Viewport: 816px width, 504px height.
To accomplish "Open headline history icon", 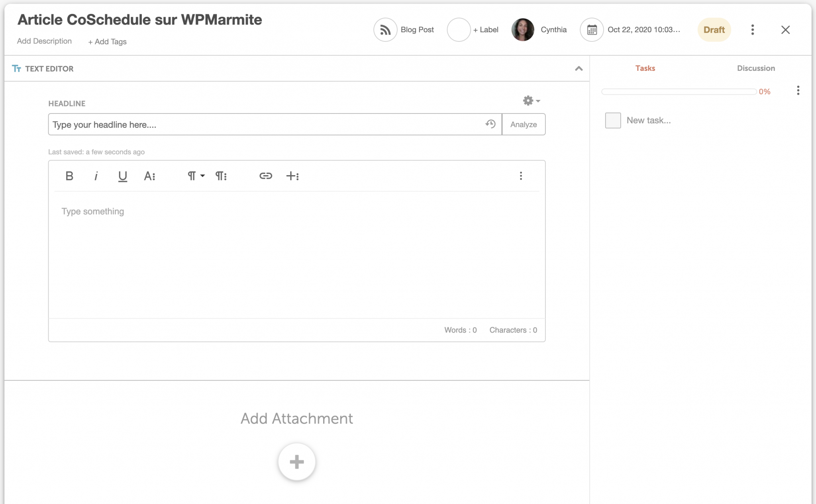I will tap(490, 124).
